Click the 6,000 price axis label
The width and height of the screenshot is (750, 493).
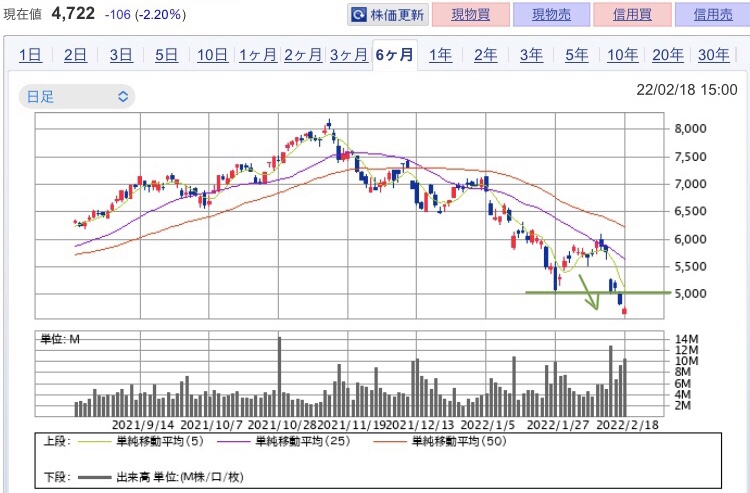tap(690, 239)
